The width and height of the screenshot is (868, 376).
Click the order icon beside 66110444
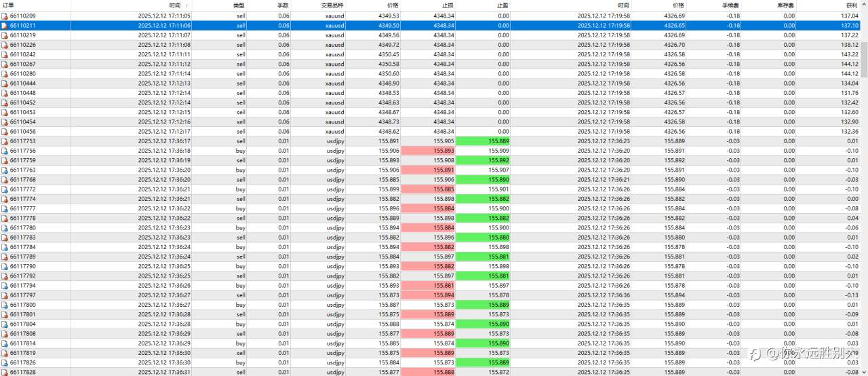pos(5,83)
